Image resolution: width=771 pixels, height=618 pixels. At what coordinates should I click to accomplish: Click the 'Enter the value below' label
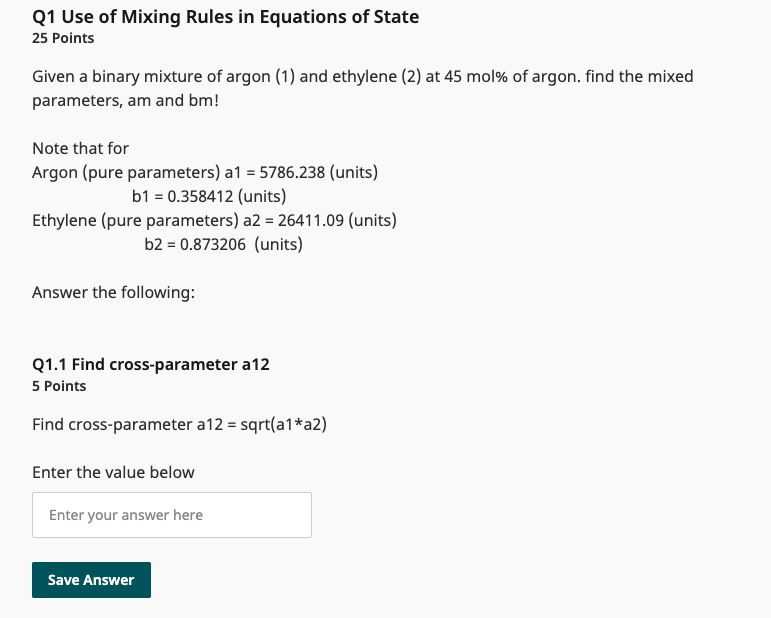[113, 472]
